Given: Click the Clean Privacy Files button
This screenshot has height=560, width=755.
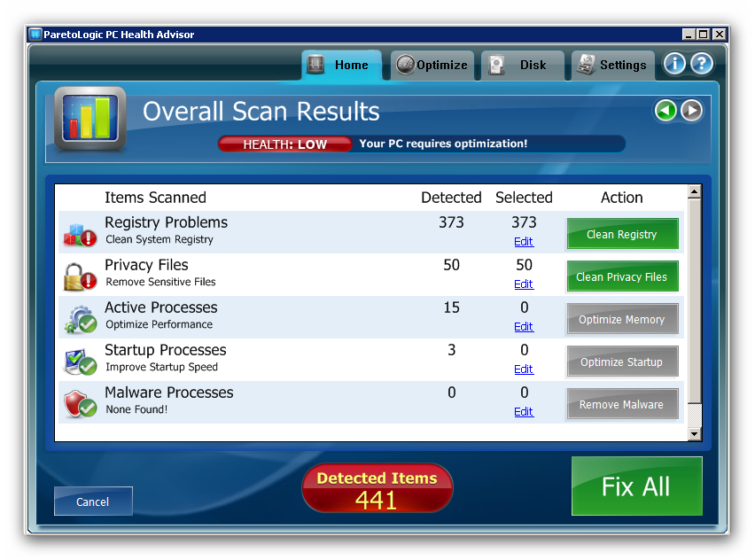Looking at the screenshot, I should click(622, 276).
